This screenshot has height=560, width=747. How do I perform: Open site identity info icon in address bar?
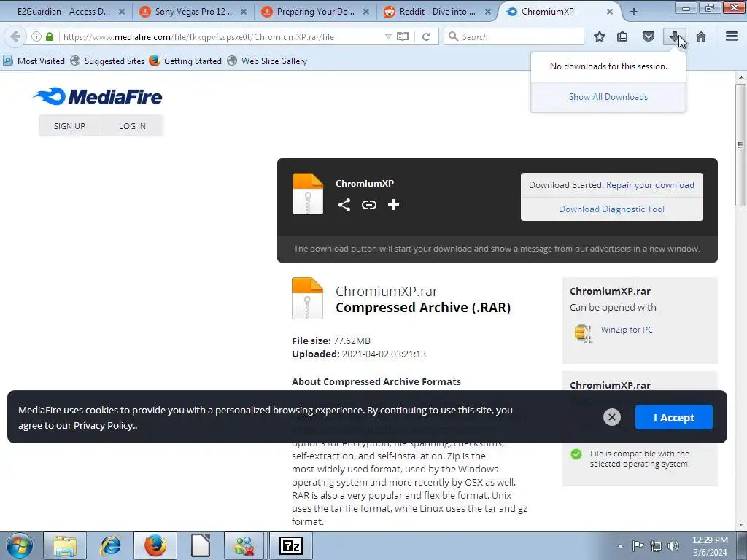point(36,36)
